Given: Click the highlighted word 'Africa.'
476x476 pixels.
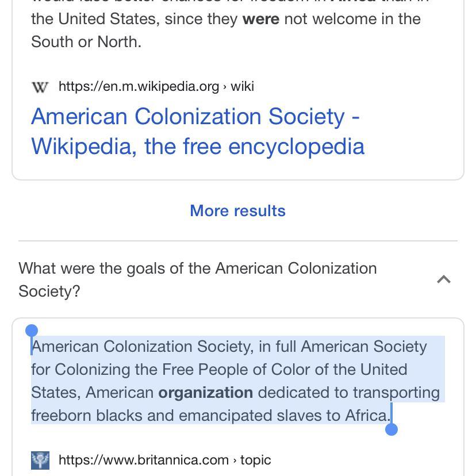Looking at the screenshot, I should click(x=367, y=415).
